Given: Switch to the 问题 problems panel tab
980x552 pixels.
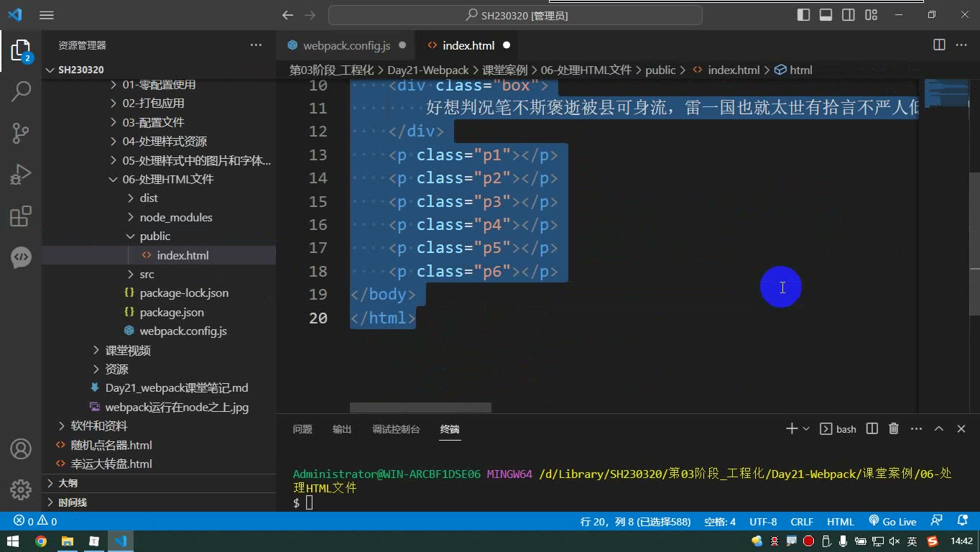Looking at the screenshot, I should 302,429.
